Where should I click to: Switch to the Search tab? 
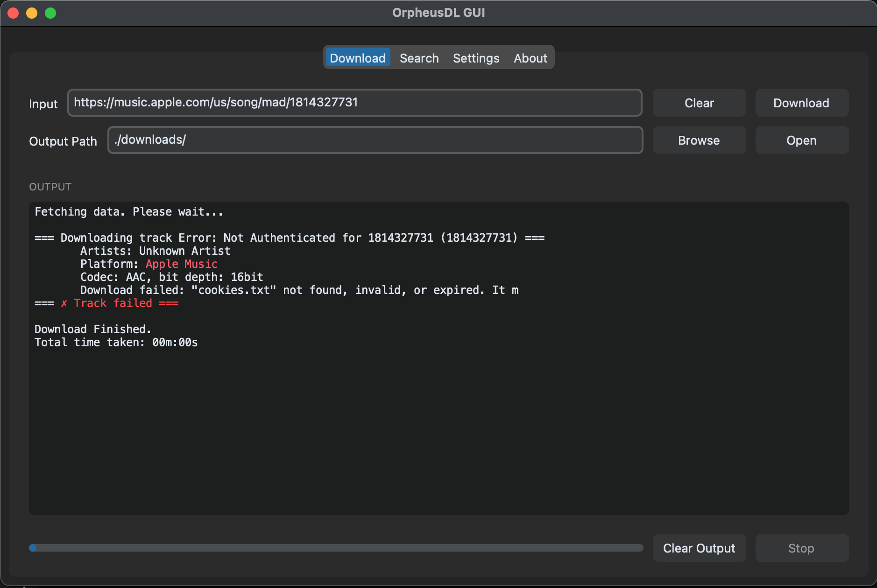419,58
